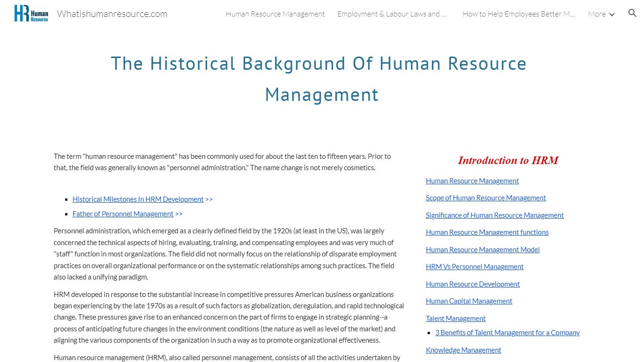Viewport: 644px width, 362px height.
Task: Click the Introduction to HRM heading
Action: [508, 160]
